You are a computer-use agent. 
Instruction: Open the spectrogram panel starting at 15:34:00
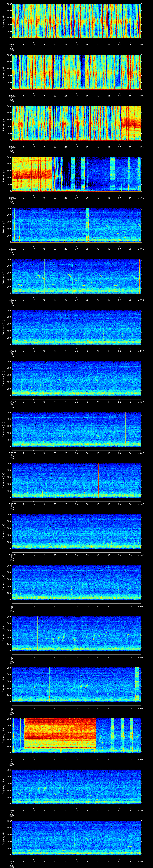point(76,174)
